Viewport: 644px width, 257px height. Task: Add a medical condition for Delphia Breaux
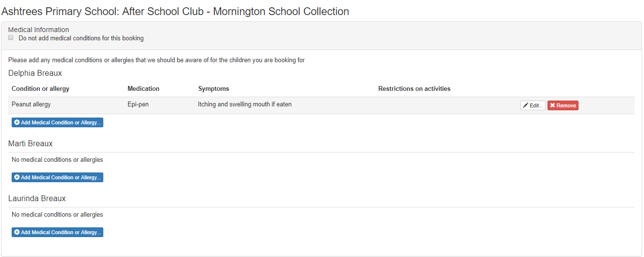[x=58, y=122]
